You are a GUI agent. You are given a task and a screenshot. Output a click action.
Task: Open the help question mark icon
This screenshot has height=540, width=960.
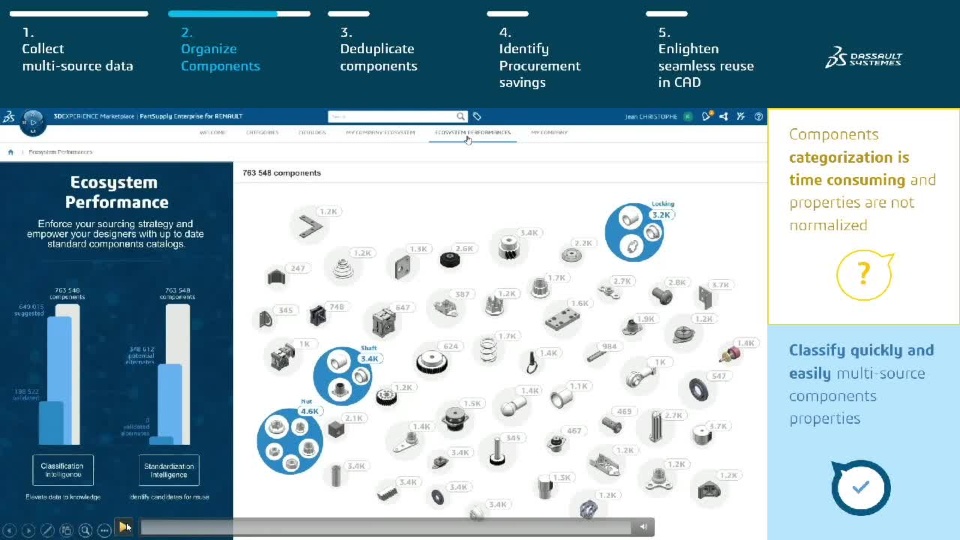759,116
